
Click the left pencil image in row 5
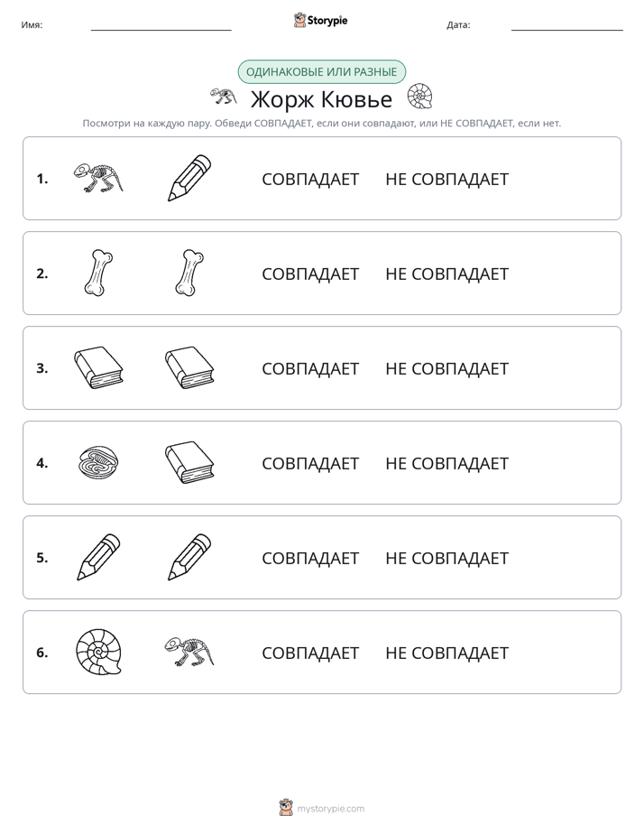click(x=98, y=557)
